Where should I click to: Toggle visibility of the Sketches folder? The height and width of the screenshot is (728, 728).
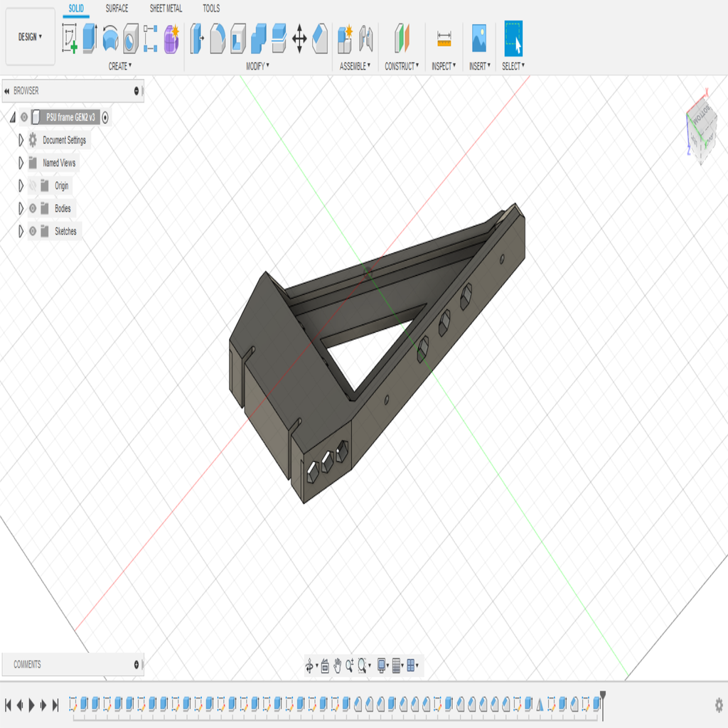pos(31,231)
